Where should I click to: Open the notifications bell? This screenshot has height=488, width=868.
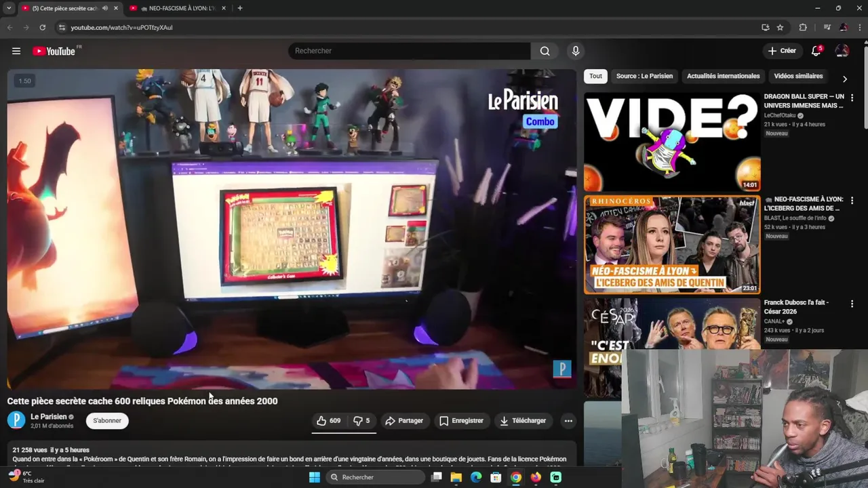tap(816, 51)
